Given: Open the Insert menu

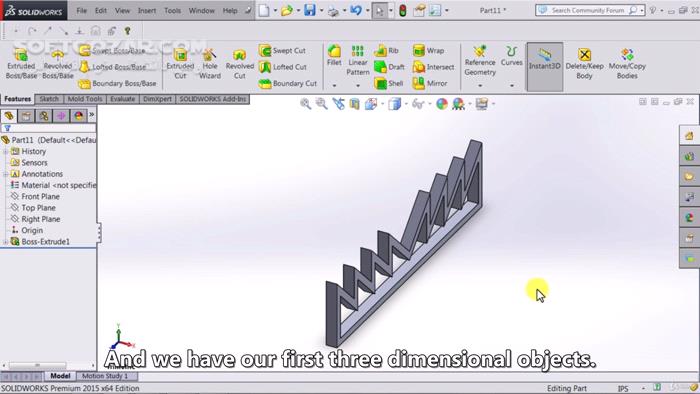Looking at the screenshot, I should pyautogui.click(x=146, y=10).
